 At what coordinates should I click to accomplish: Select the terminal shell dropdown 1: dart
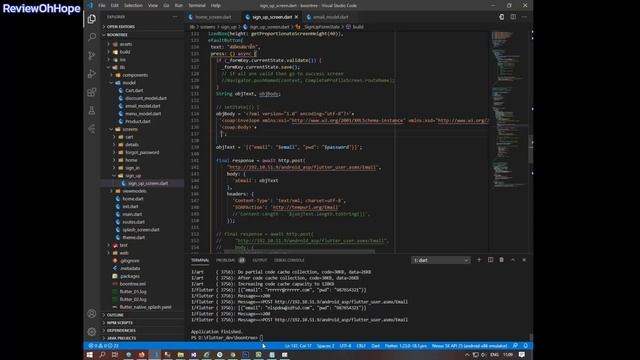click(x=441, y=260)
